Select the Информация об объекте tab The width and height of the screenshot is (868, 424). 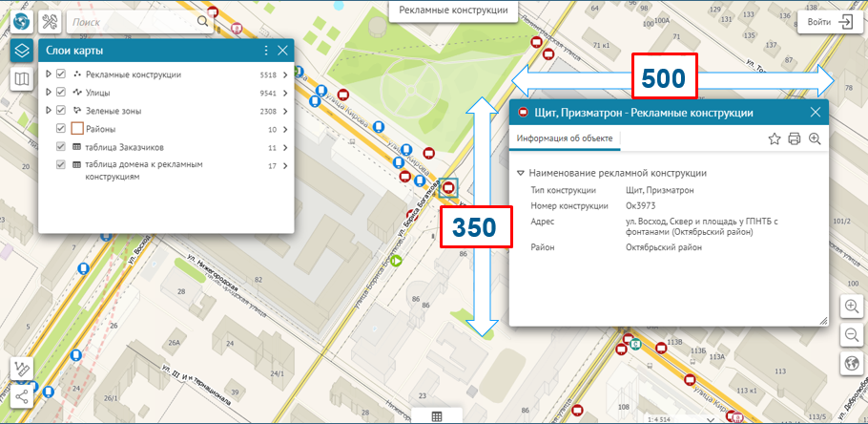[565, 139]
